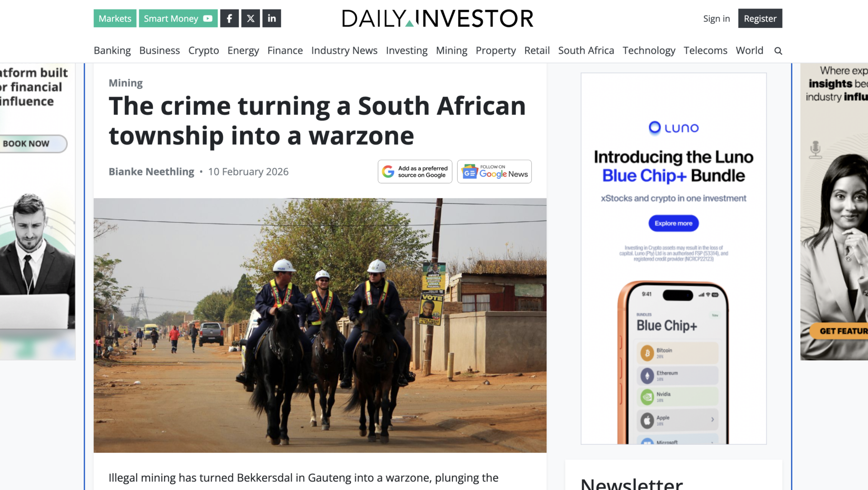This screenshot has height=490, width=868.
Task: Open the LinkedIn social icon
Action: pos(272,19)
